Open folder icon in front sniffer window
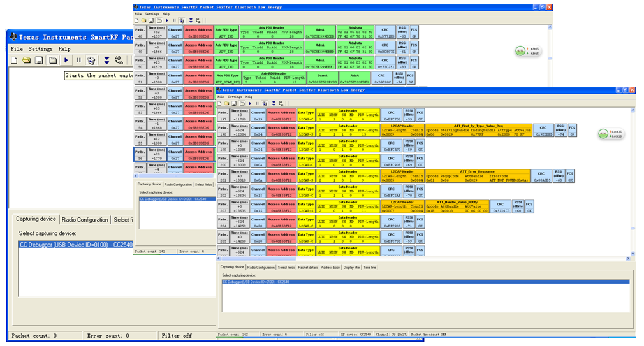The height and width of the screenshot is (346, 644). 227,103
